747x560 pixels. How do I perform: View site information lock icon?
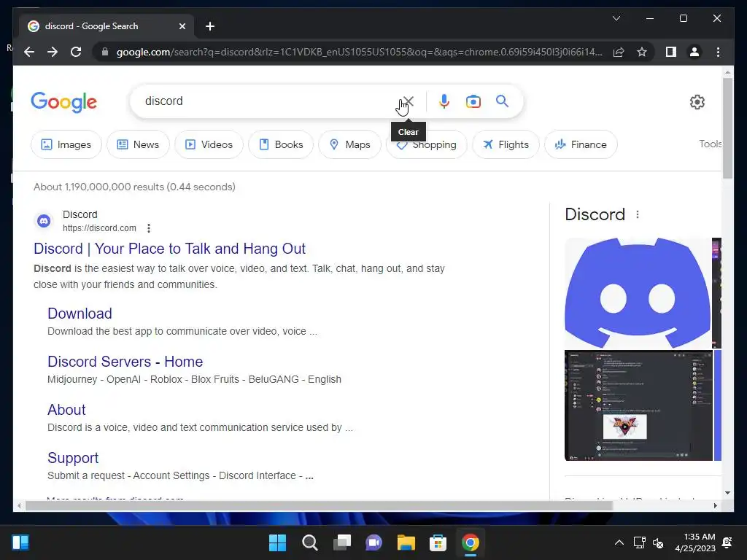(105, 52)
